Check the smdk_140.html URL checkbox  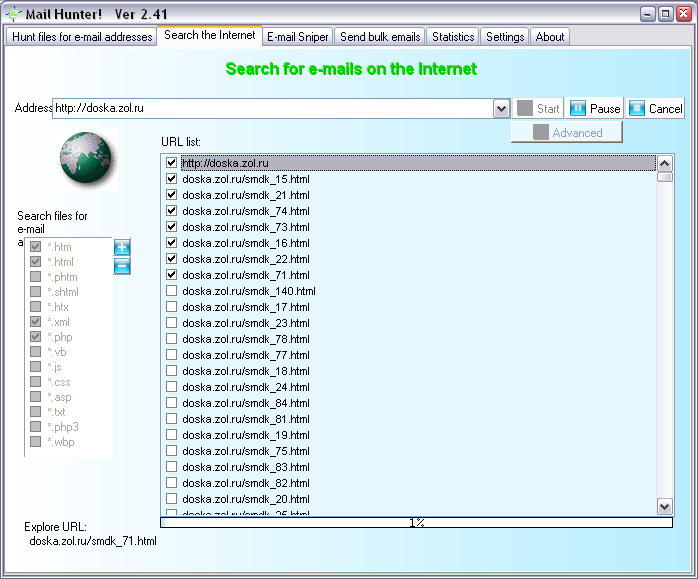pyautogui.click(x=171, y=291)
